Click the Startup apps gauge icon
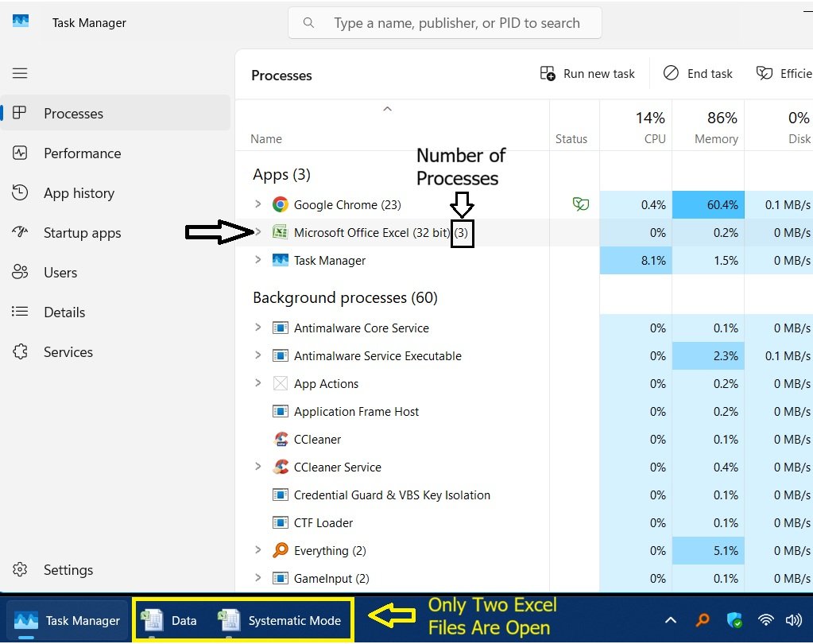Screen dimensions: 813x644 20,232
